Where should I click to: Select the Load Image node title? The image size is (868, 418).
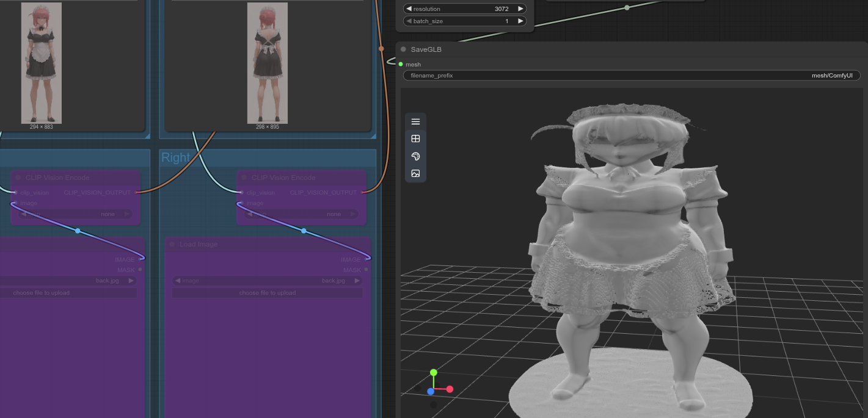click(x=199, y=244)
